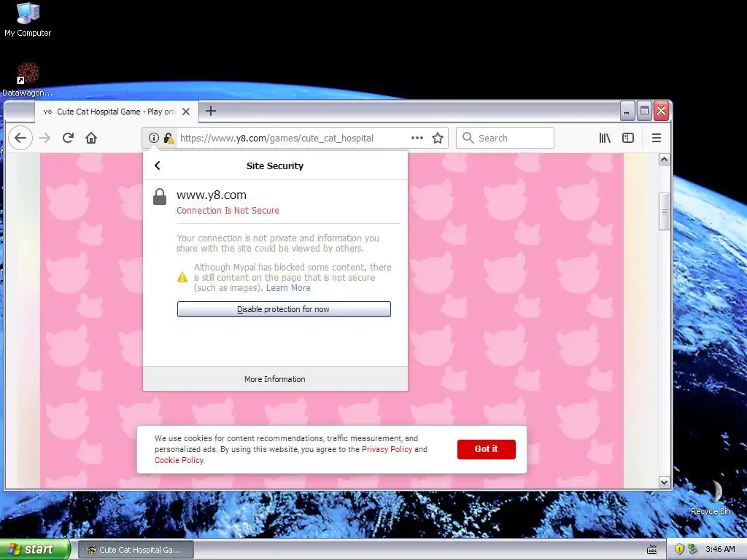Select the Recycle Bin desktop icon

(x=711, y=498)
